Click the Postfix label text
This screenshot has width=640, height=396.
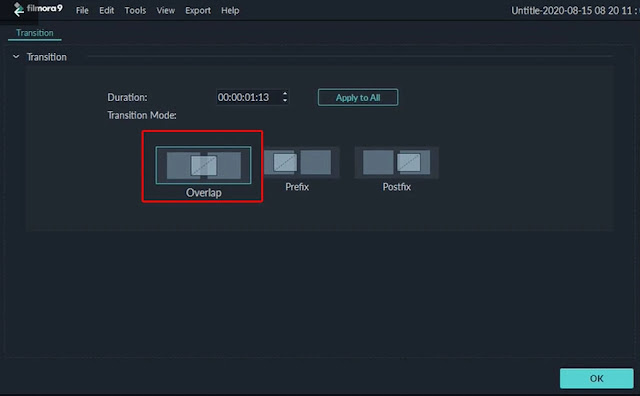click(x=396, y=187)
